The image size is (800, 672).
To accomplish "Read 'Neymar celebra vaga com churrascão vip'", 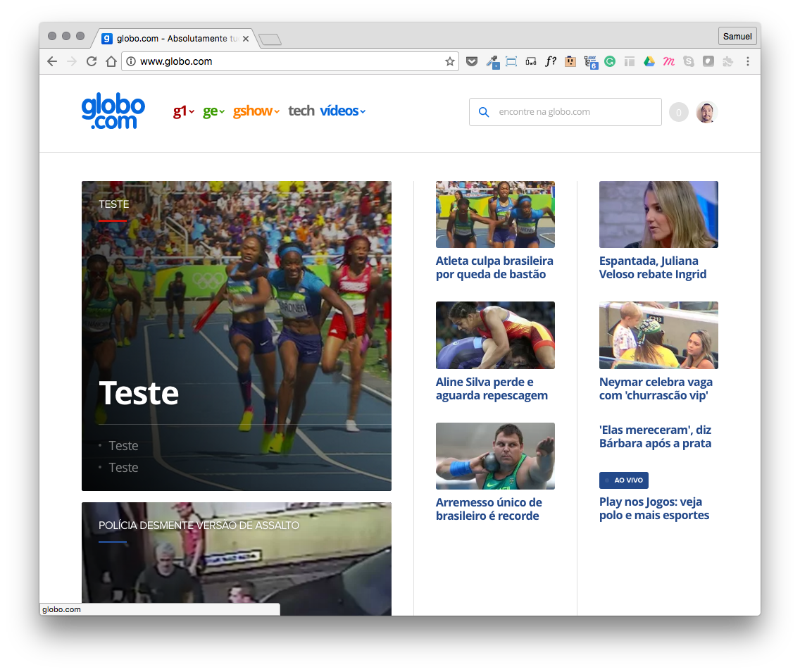I will [x=656, y=389].
